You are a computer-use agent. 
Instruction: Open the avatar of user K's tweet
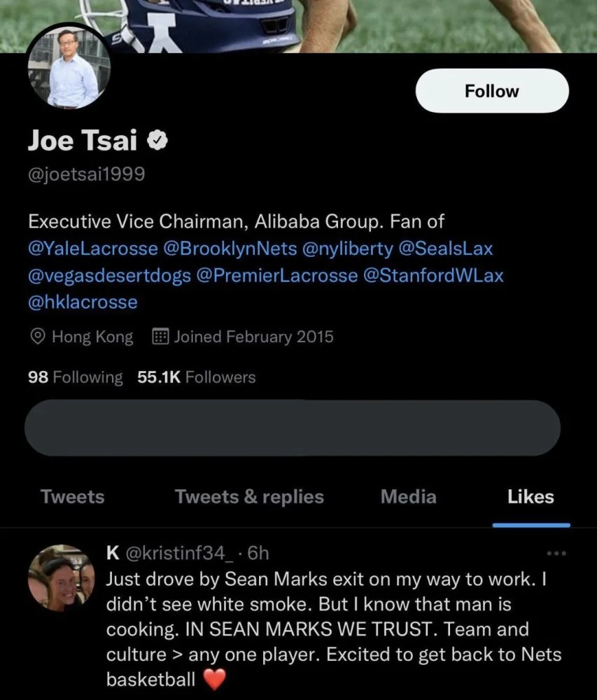pyautogui.click(x=61, y=577)
